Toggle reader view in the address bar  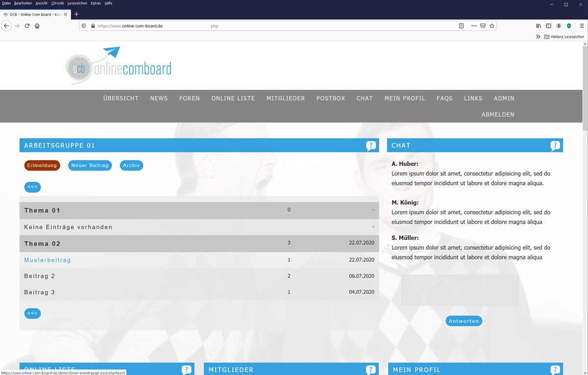[461, 26]
